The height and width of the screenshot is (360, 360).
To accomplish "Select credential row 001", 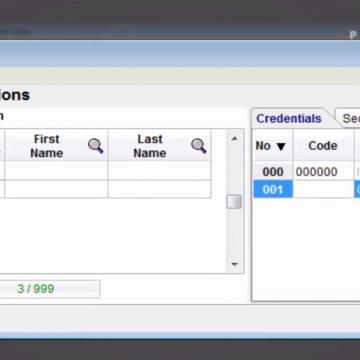I will coord(273,189).
